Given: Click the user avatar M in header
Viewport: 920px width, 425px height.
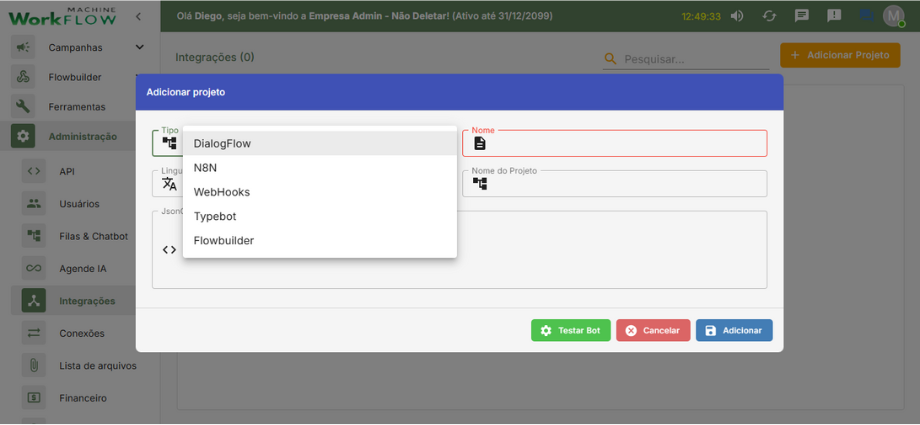Looking at the screenshot, I should pyautogui.click(x=893, y=16).
